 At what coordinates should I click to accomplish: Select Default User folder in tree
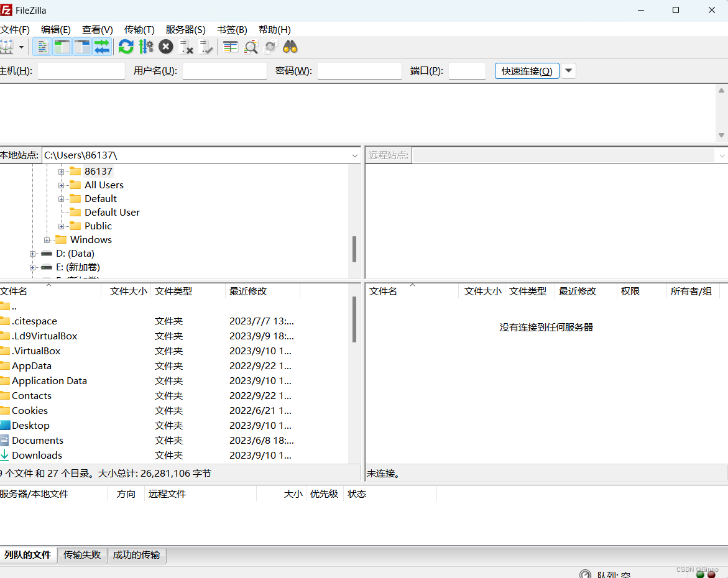(x=112, y=212)
